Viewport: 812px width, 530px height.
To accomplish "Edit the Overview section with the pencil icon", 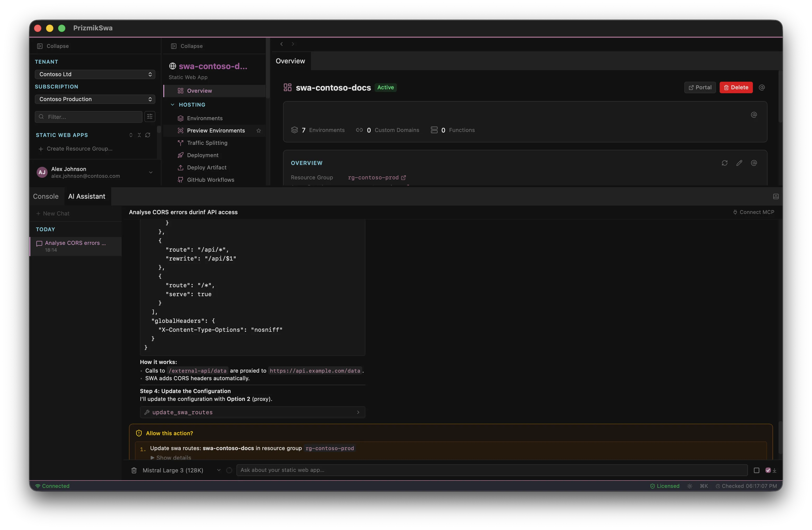I will pyautogui.click(x=739, y=163).
